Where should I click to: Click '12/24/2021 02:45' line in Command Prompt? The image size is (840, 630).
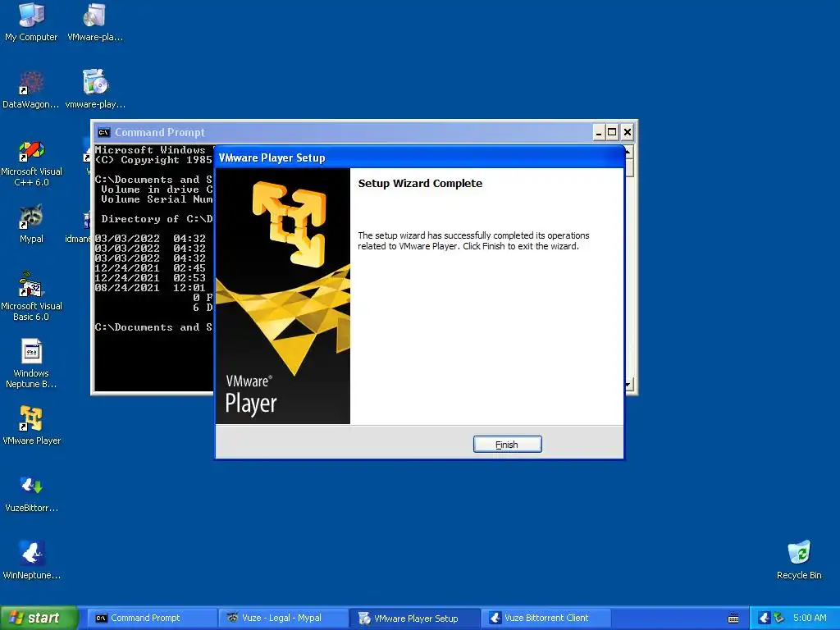(x=150, y=268)
